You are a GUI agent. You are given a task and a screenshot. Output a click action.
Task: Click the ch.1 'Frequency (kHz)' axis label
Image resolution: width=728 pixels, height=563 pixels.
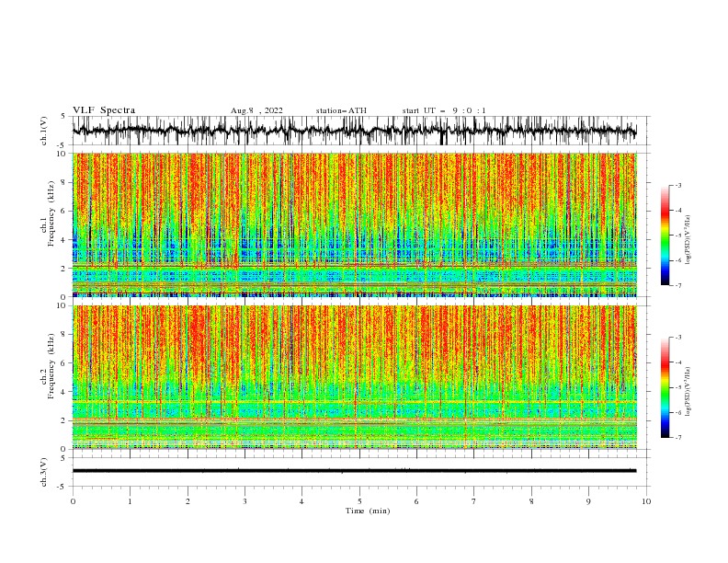pyautogui.click(x=51, y=213)
